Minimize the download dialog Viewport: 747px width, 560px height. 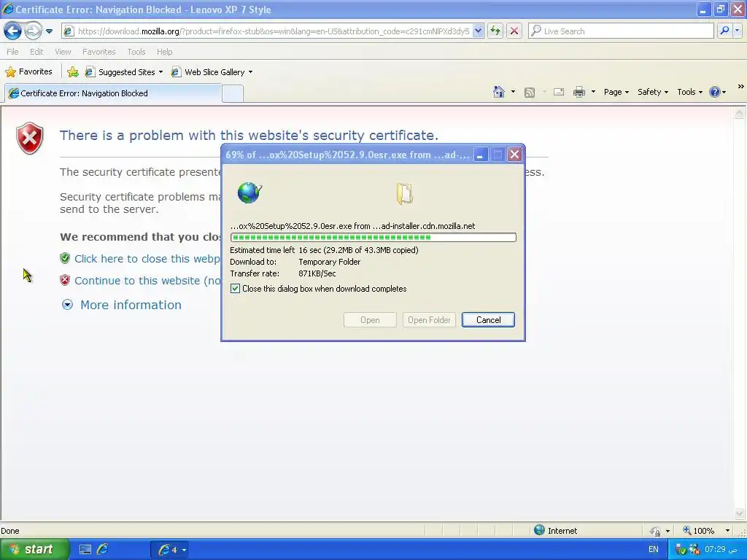(x=480, y=155)
